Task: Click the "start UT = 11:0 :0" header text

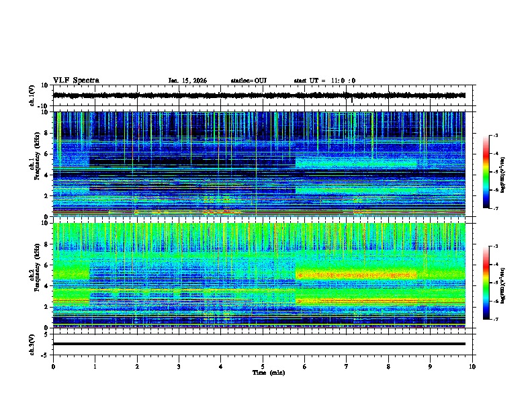Action: [324, 81]
